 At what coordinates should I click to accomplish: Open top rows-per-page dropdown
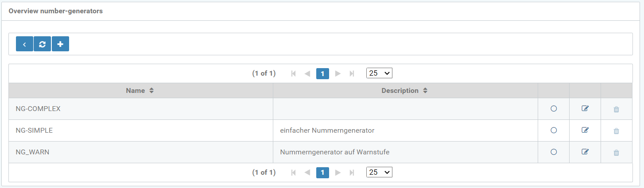379,73
